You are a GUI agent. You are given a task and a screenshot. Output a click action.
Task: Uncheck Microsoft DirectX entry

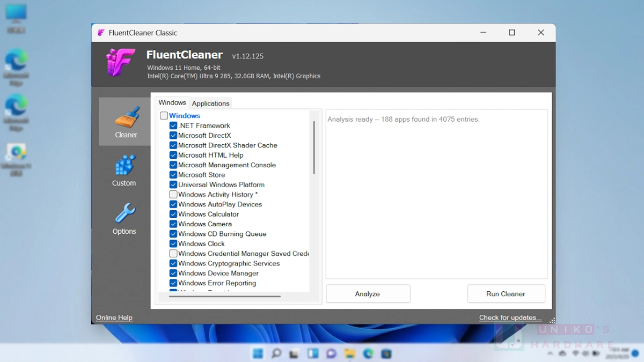[173, 135]
